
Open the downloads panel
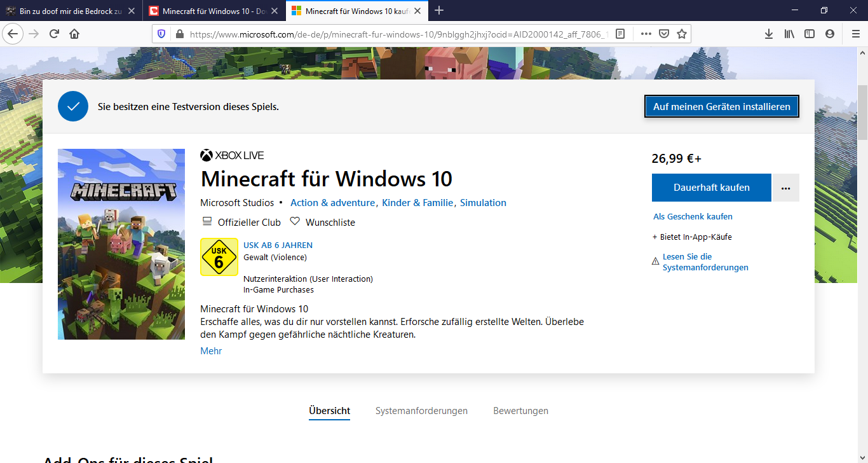(x=769, y=34)
